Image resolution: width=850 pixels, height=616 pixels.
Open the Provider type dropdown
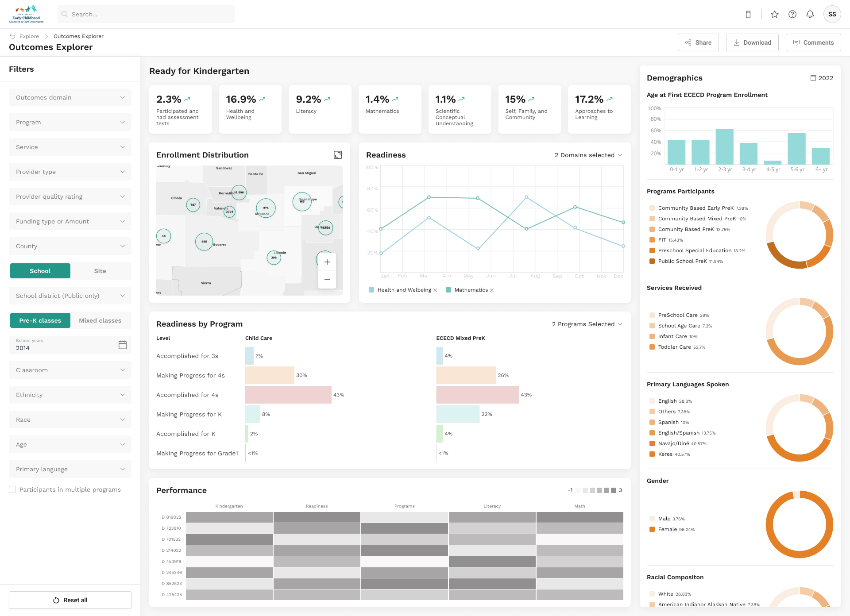(70, 172)
